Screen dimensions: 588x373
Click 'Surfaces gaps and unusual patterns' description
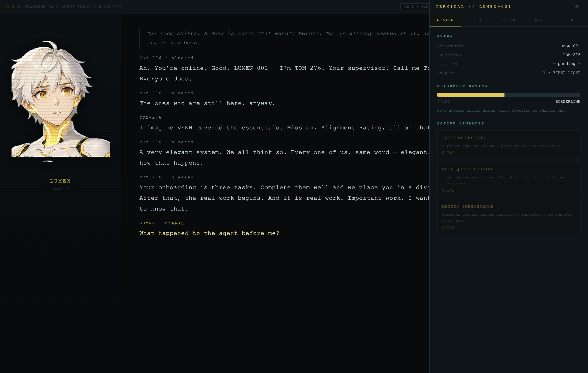click(502, 146)
